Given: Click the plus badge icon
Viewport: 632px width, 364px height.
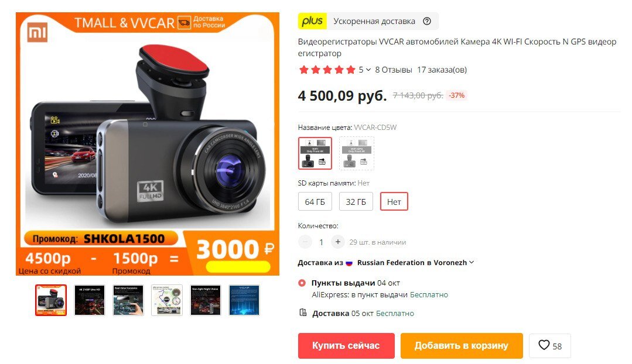Looking at the screenshot, I should [x=312, y=21].
